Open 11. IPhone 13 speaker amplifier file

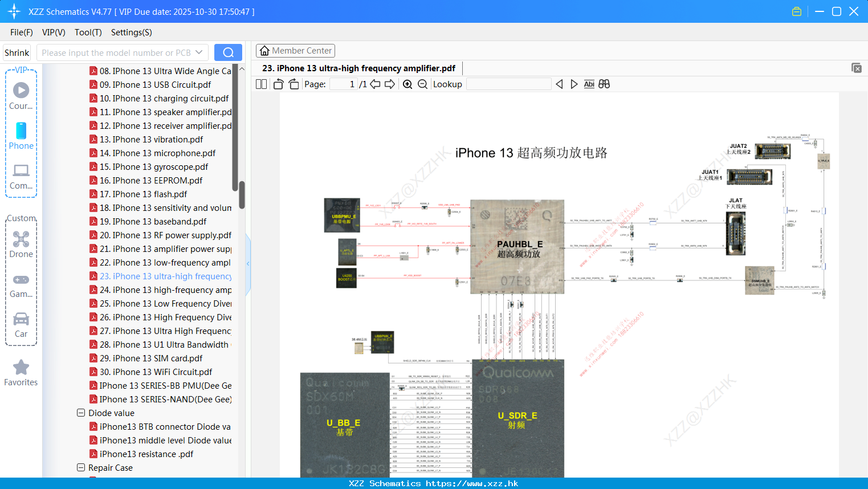[x=160, y=112]
